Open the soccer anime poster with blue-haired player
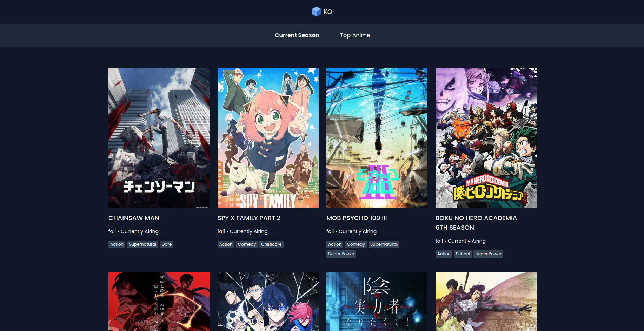644x331 pixels. (268, 302)
